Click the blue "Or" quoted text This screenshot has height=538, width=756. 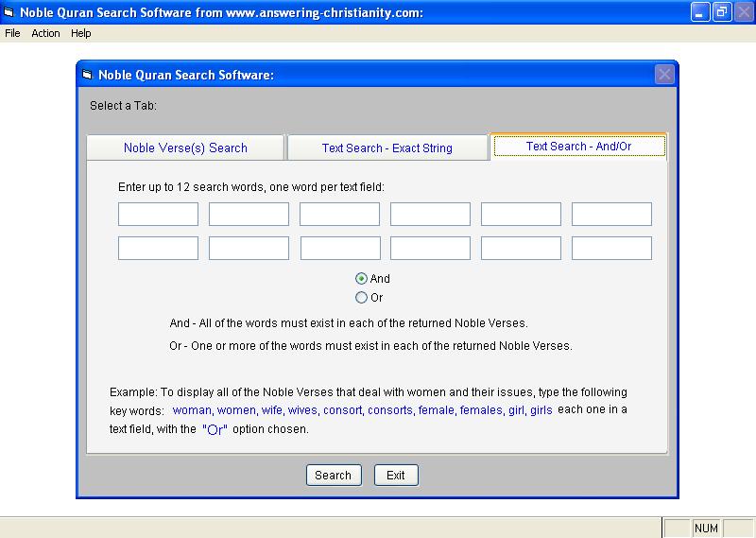pyautogui.click(x=215, y=429)
